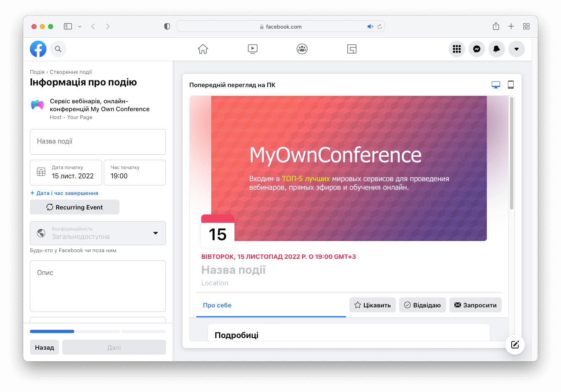Select the Про себе tab
This screenshot has height=392, width=561.
click(217, 305)
